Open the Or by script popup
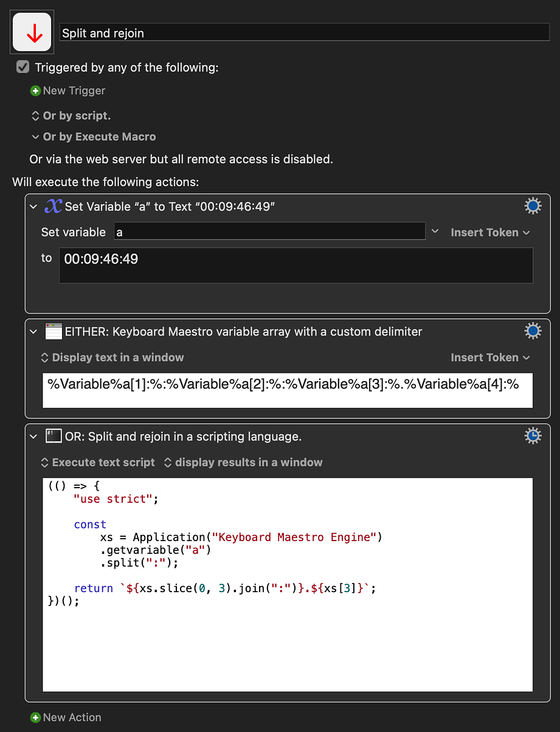The image size is (560, 732). click(71, 116)
